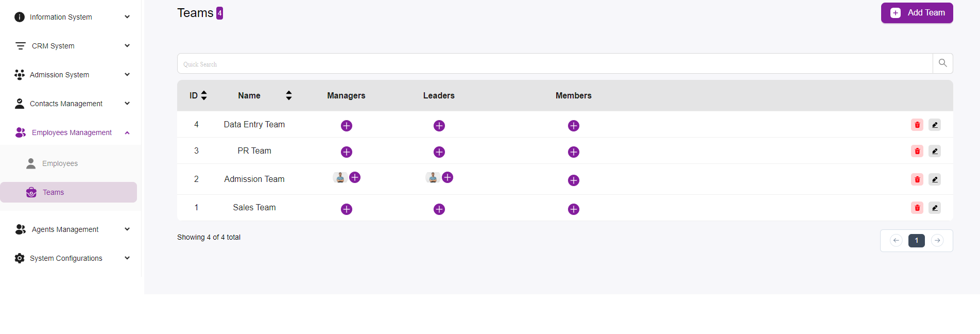This screenshot has width=980, height=334.
Task: Add a manager to Sales Team
Action: pos(347,209)
